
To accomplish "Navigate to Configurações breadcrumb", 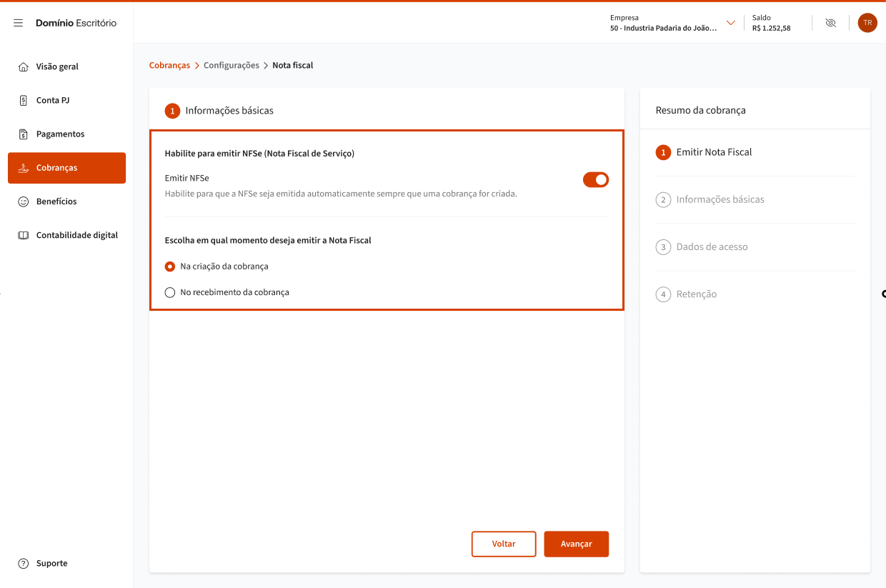I will (x=231, y=65).
